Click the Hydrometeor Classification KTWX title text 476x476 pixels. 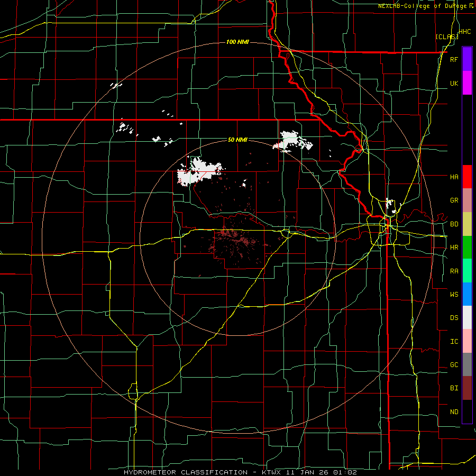click(x=240, y=472)
